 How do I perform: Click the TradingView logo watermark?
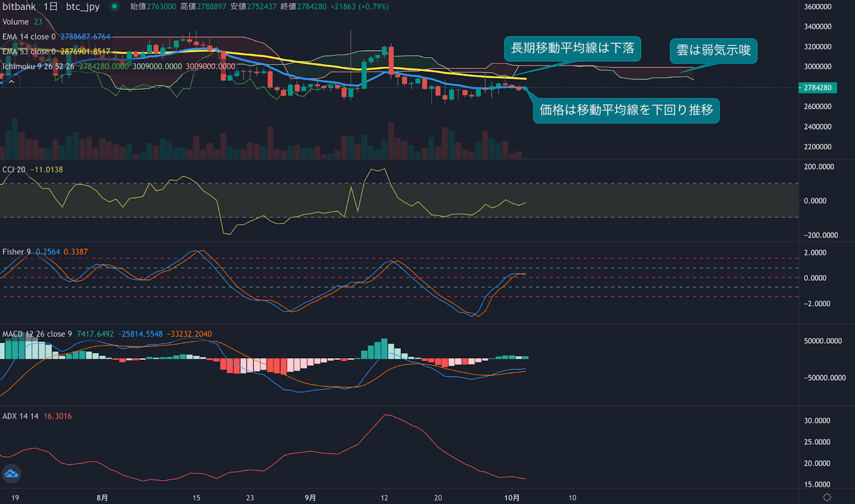11,474
